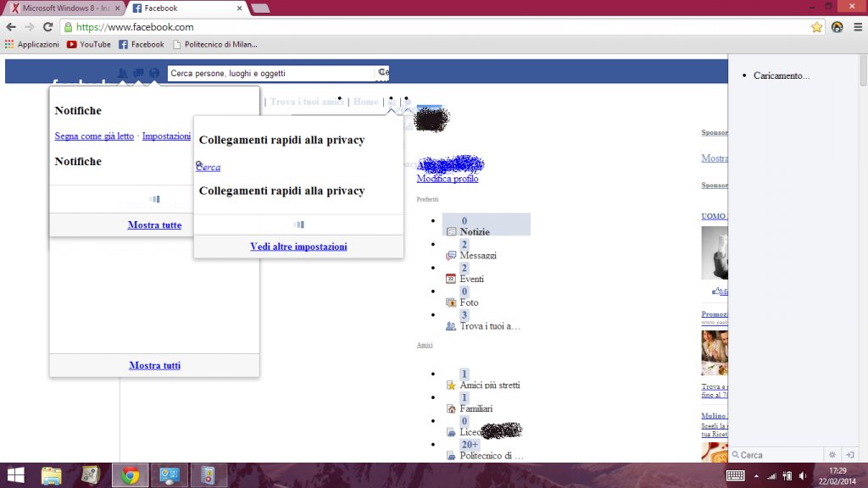This screenshot has height=488, width=868.
Task: Click Segna come già letto link
Action: [x=94, y=136]
